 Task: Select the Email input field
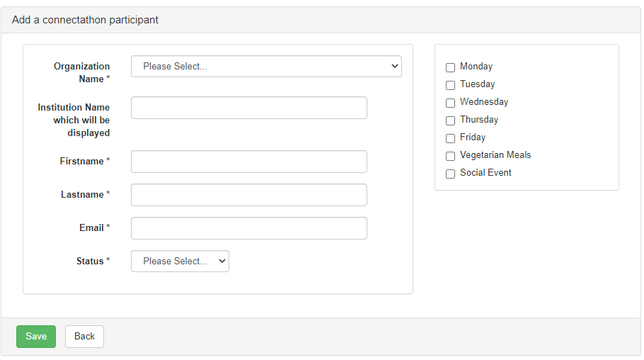(249, 228)
